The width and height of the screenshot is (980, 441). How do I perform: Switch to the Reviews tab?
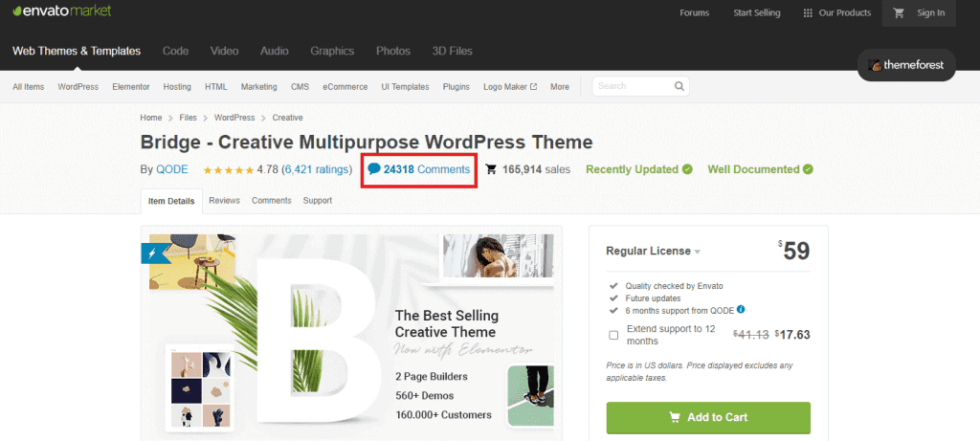[x=224, y=201]
